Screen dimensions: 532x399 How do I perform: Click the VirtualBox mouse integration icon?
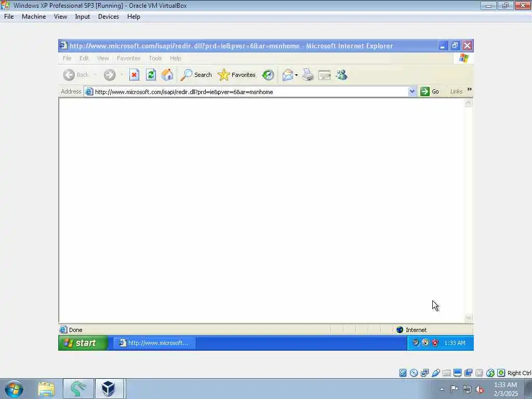tap(490, 373)
